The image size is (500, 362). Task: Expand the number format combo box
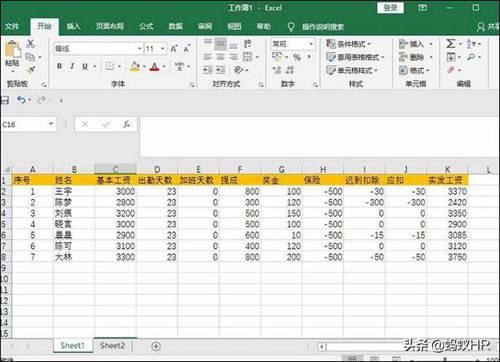[311, 44]
